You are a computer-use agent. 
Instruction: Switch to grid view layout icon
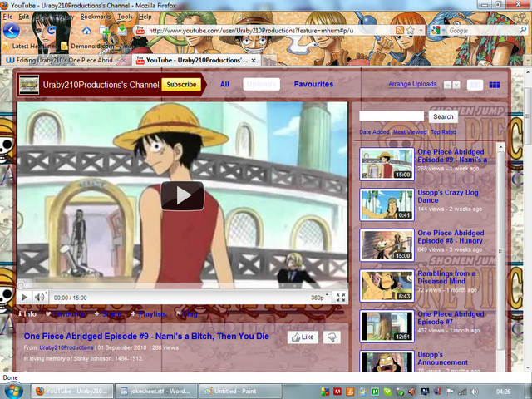(x=495, y=85)
